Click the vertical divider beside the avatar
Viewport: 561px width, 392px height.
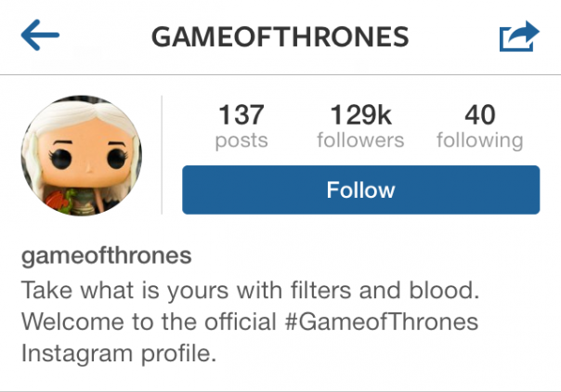(x=162, y=154)
